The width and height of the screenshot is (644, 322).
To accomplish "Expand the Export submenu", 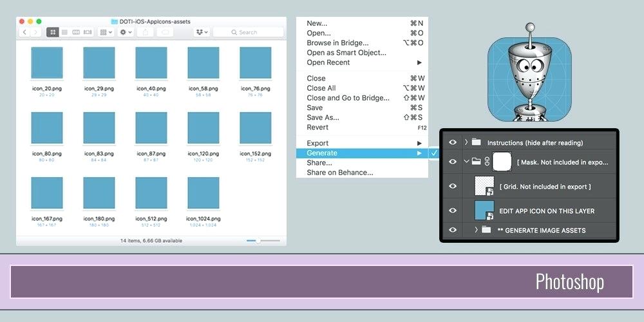I will click(x=362, y=144).
